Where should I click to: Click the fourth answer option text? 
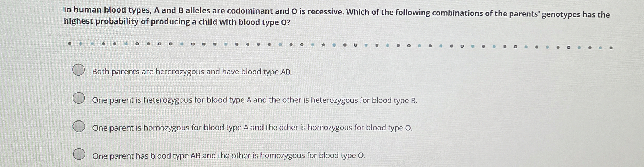229,156
